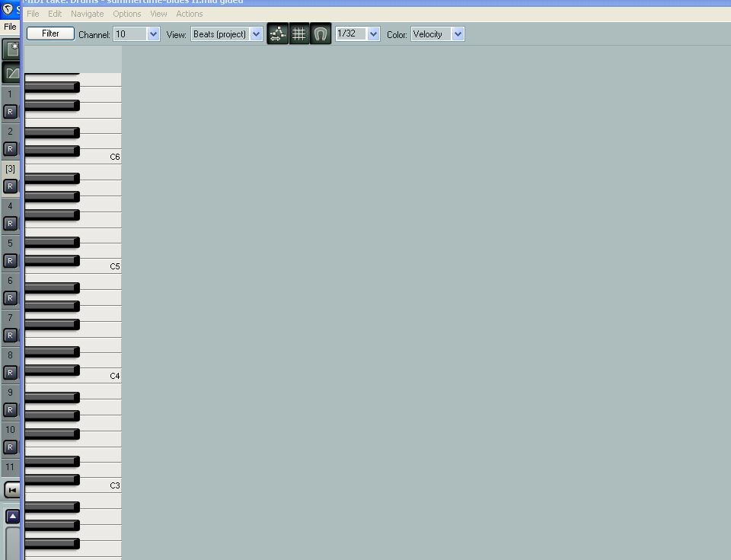Image resolution: width=731 pixels, height=560 pixels.
Task: Open the MIDI editor File menu
Action: click(33, 14)
